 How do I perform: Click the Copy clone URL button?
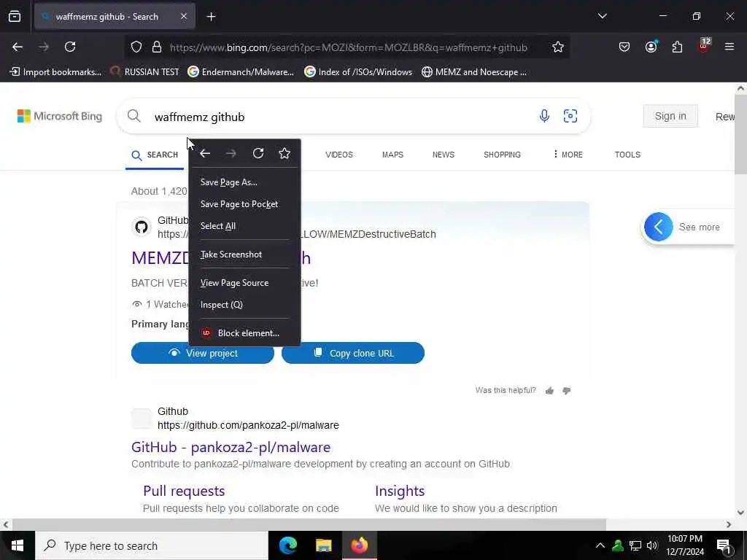tap(353, 354)
